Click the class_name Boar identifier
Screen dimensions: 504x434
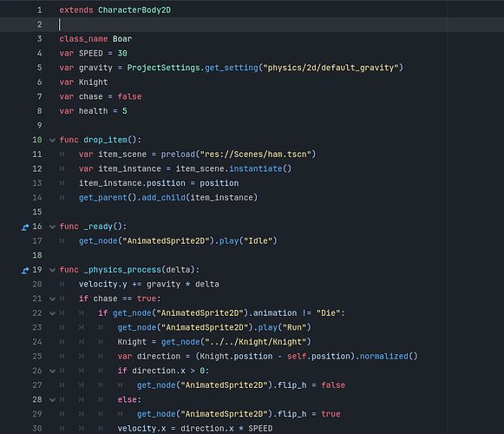pos(122,39)
